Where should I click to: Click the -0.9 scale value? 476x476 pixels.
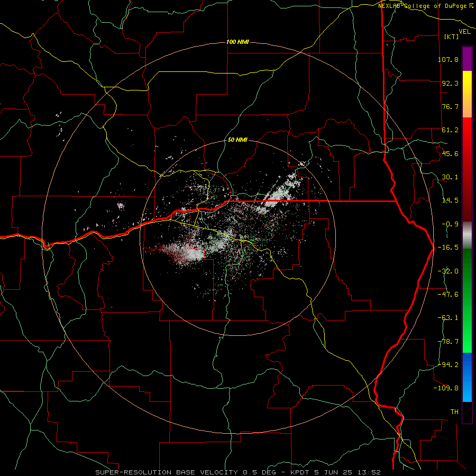[450, 224]
